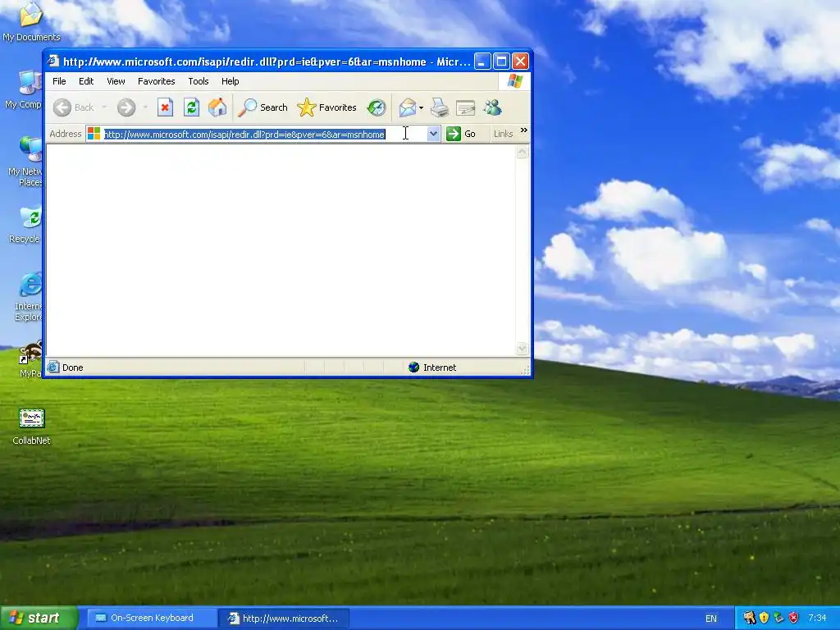Select the My Computer desktop icon
Viewport: 840px width, 630px height.
coord(24,89)
